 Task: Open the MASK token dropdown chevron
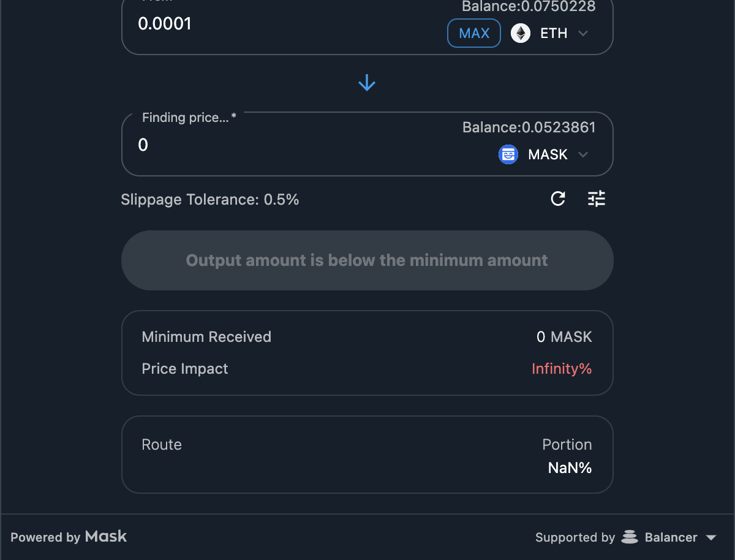coord(583,154)
